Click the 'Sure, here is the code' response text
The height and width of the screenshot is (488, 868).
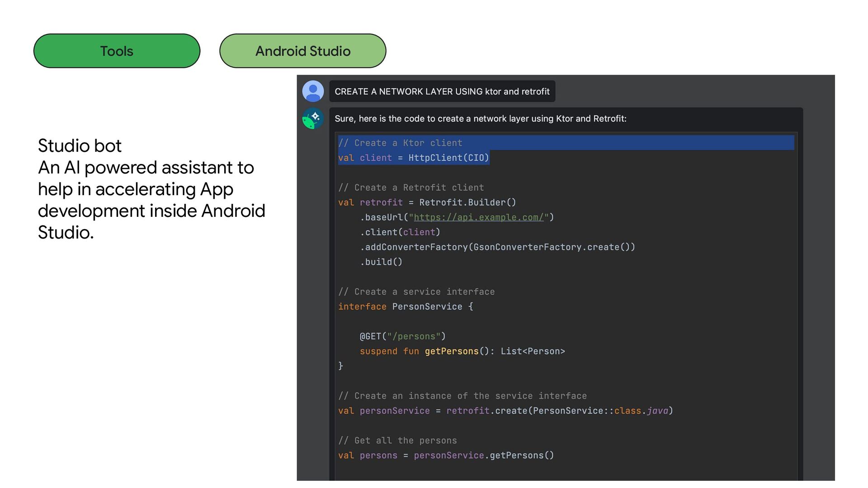481,118
